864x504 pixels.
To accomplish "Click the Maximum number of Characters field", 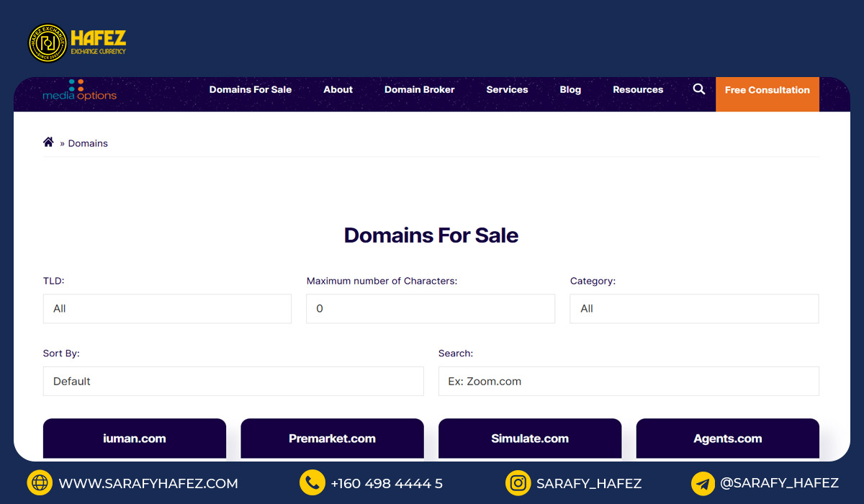I will (x=431, y=309).
